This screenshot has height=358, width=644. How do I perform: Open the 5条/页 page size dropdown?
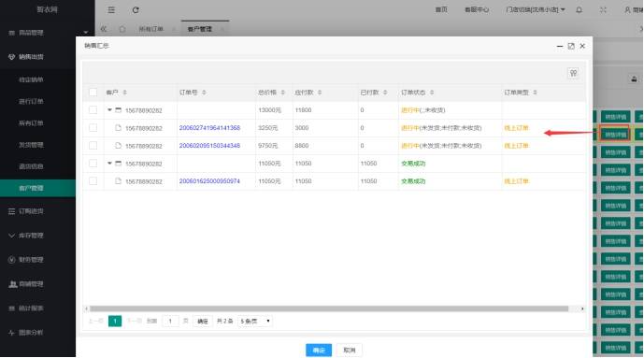pos(255,321)
